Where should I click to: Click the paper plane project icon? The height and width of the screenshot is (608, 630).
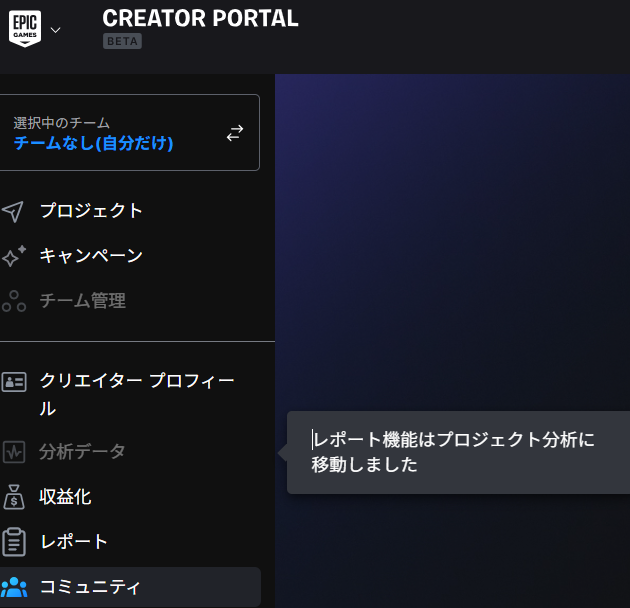coord(13,211)
